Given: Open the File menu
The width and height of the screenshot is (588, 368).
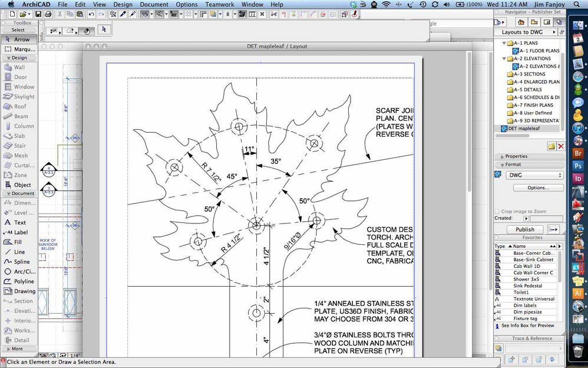Looking at the screenshot, I should 62,5.
